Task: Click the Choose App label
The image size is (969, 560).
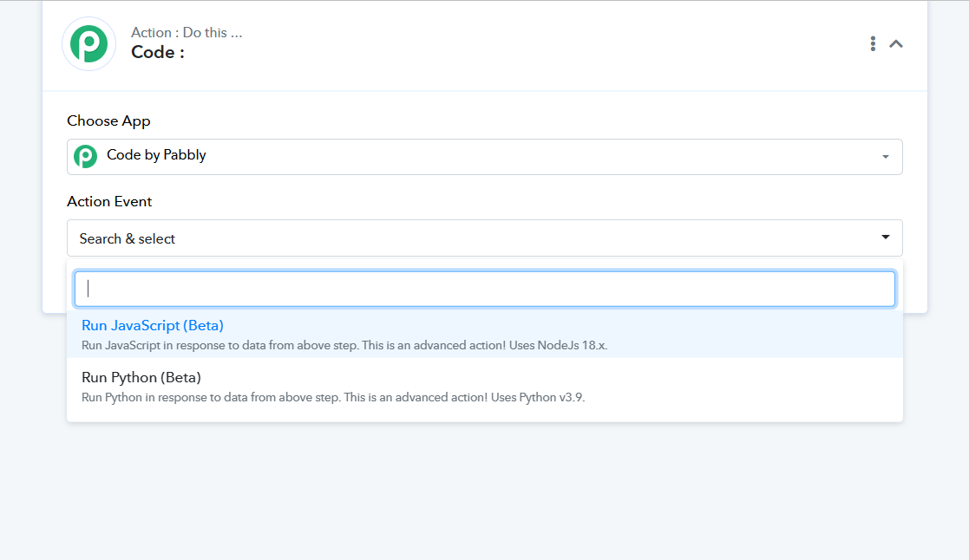Action: (x=108, y=121)
